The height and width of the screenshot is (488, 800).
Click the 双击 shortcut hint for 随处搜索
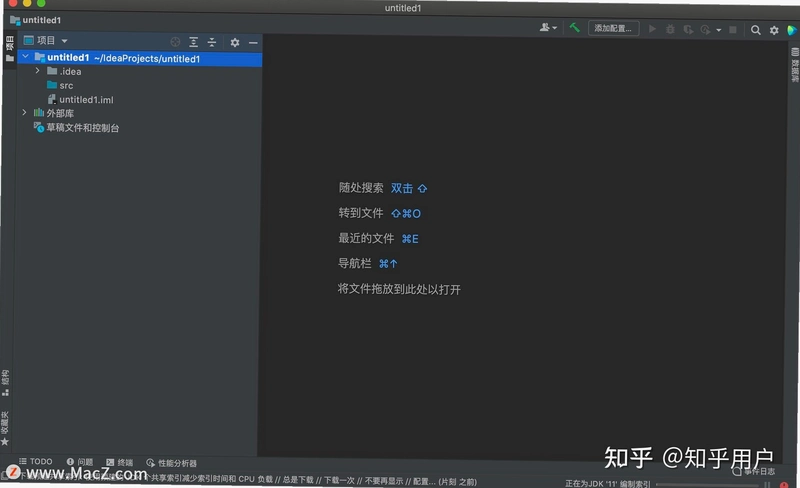(x=409, y=188)
